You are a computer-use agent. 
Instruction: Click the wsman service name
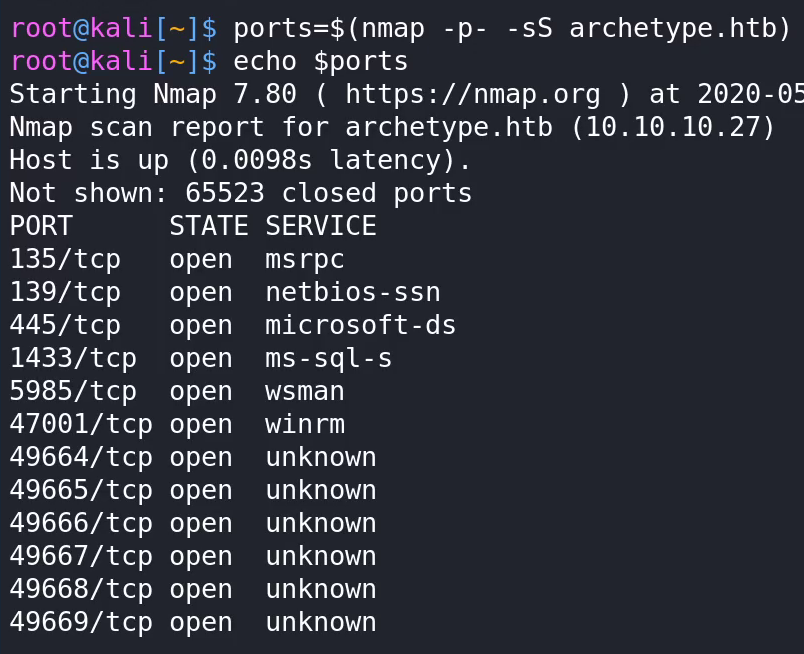point(305,392)
